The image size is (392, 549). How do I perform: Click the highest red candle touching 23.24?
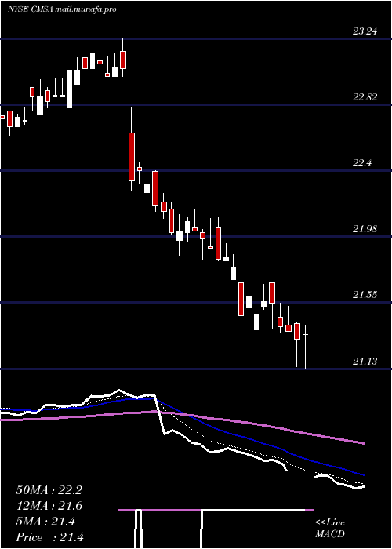(x=123, y=60)
